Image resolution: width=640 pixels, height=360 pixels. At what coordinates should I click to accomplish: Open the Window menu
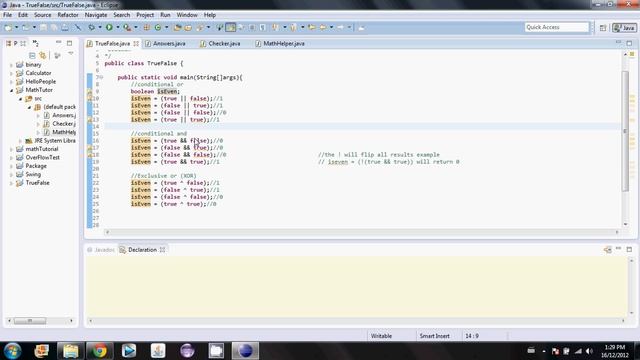tap(187, 15)
